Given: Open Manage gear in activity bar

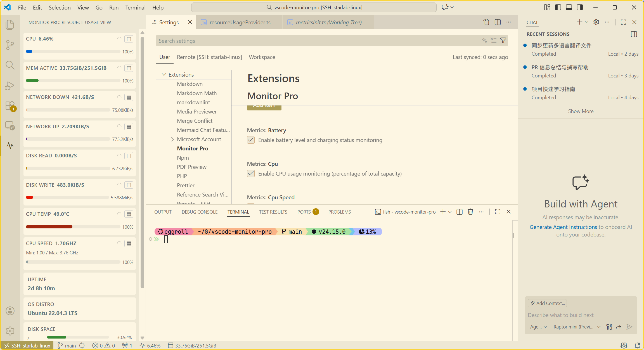Looking at the screenshot, I should (10, 331).
